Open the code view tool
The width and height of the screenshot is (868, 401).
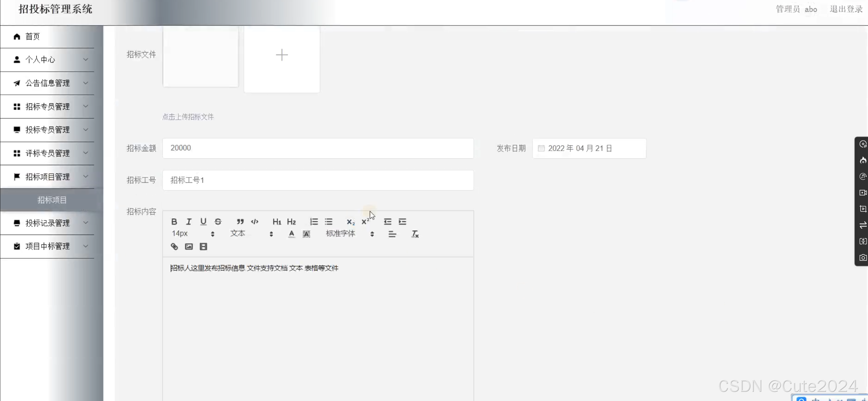tap(254, 222)
